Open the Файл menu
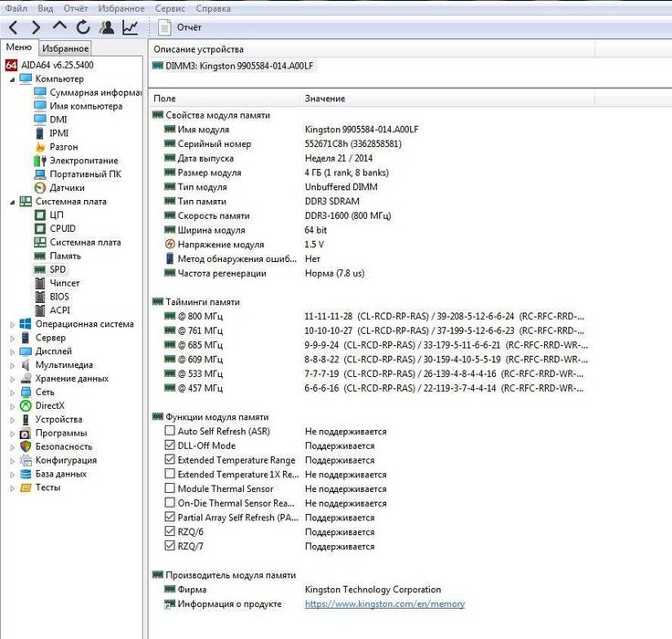The image size is (672, 639). point(16,8)
